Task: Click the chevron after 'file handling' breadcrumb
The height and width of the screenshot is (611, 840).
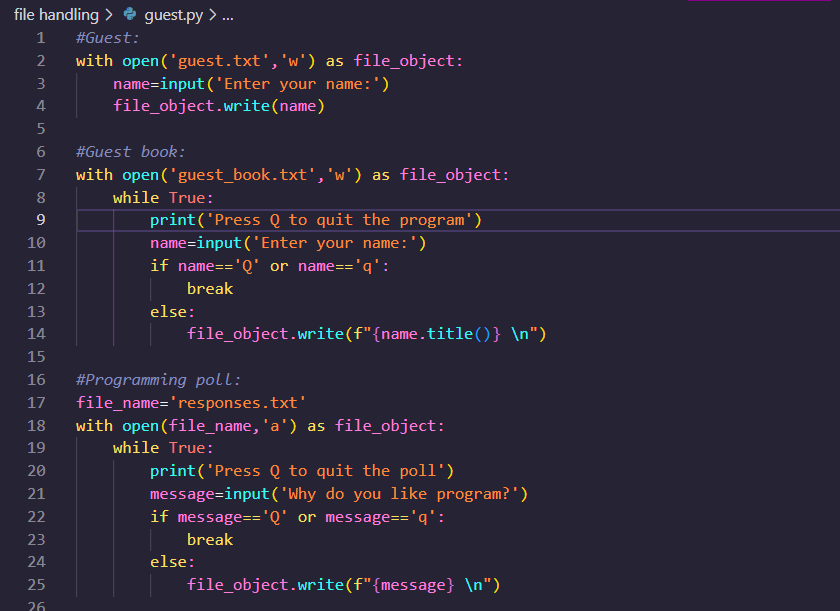Action: click(x=109, y=15)
